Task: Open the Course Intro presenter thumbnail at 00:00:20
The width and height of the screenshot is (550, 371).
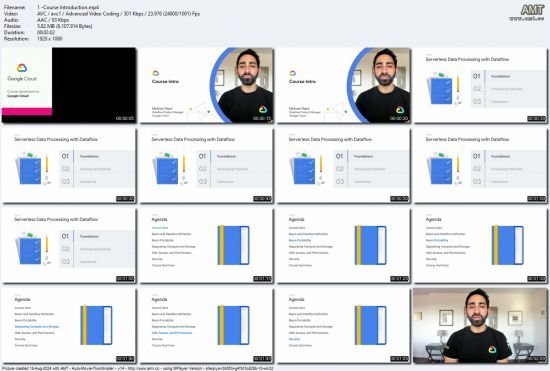Action: click(x=343, y=85)
